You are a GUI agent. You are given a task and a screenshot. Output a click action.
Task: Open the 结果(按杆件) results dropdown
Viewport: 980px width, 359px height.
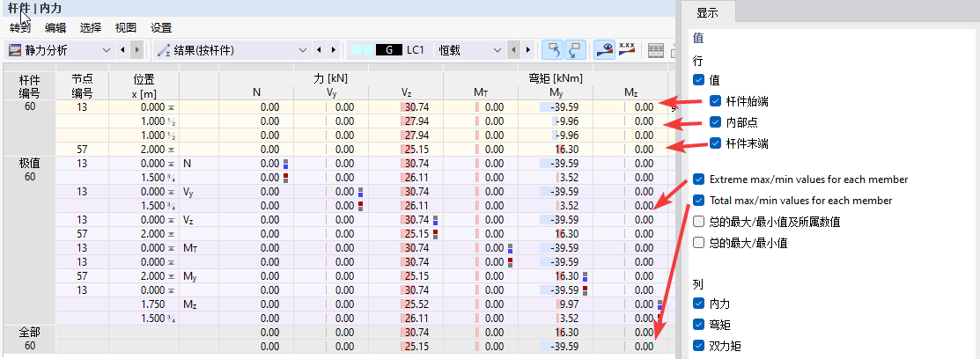coord(232,50)
